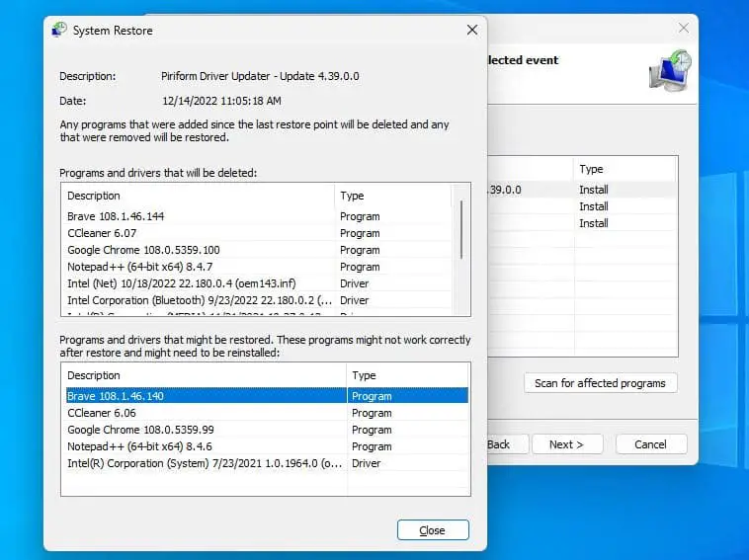Close the background wizard window with X
This screenshot has width=749, height=560.
684,29
